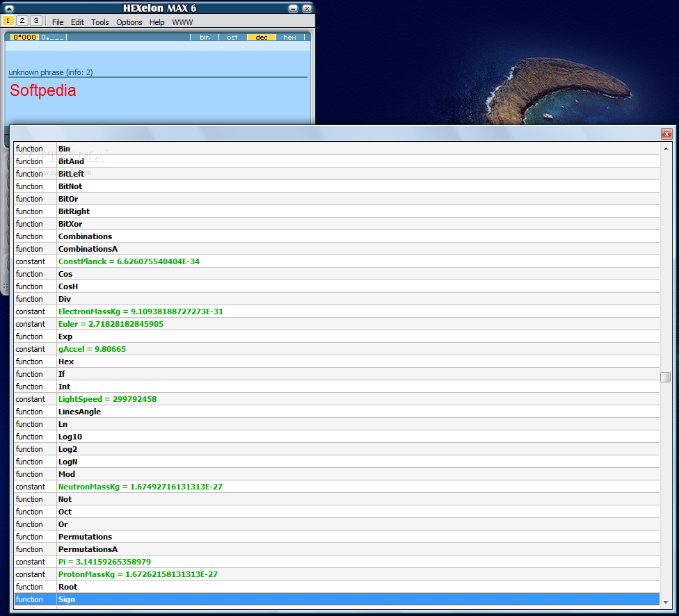Close the function list popup window
Screen dimensions: 679x616
click(x=666, y=133)
